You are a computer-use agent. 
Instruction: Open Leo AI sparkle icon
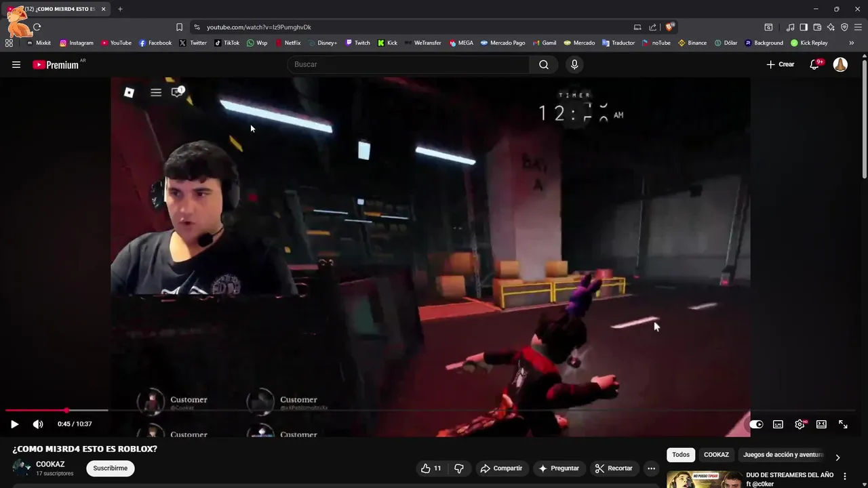point(831,27)
